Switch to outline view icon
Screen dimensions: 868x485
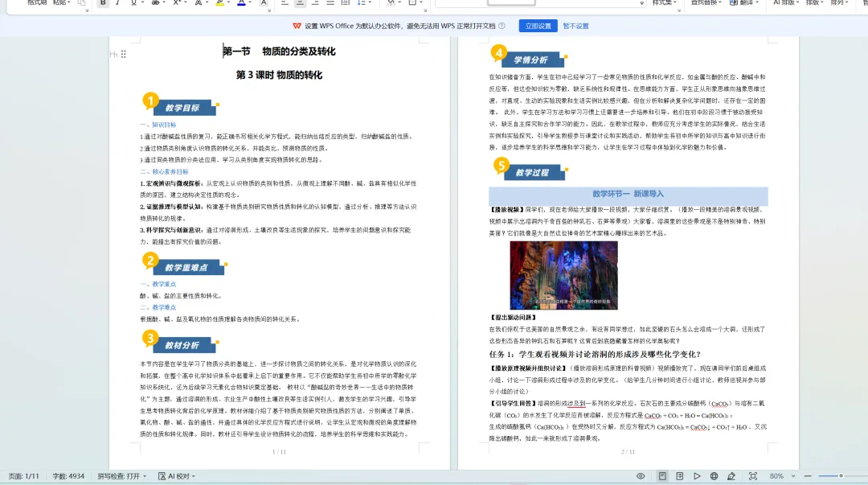pyautogui.click(x=679, y=476)
